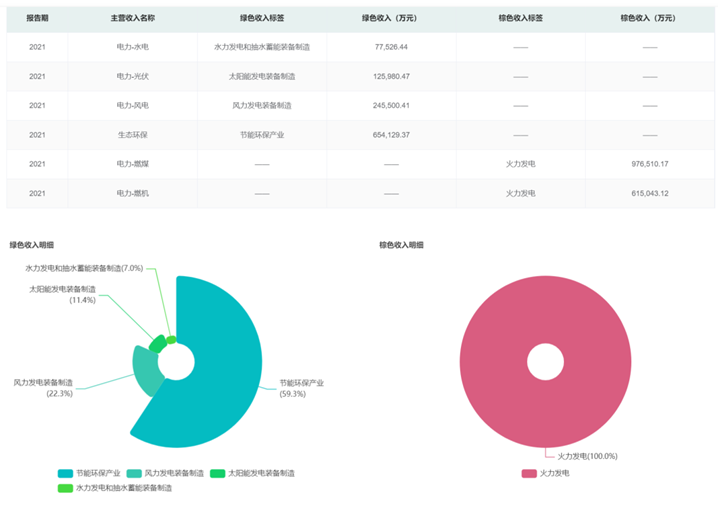Viewport: 718px width, 506px height.
Task: Click the 风力发电装备制造 (22.3%) chart label
Action: click(43, 388)
